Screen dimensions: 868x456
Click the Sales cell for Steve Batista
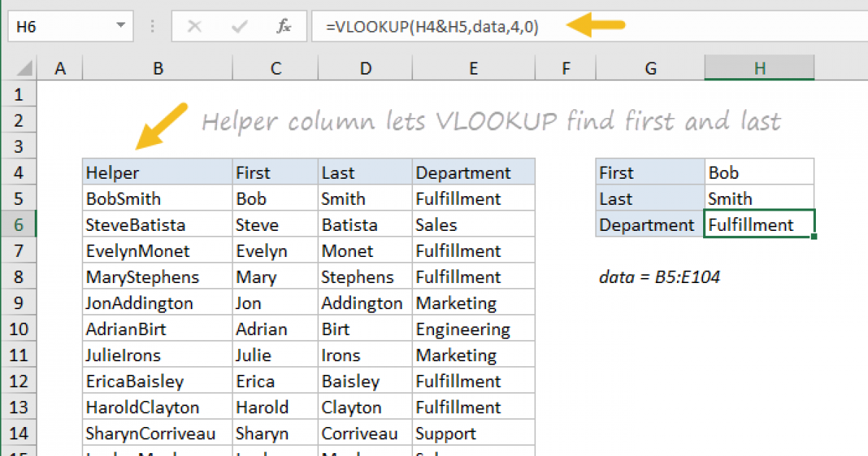(473, 224)
